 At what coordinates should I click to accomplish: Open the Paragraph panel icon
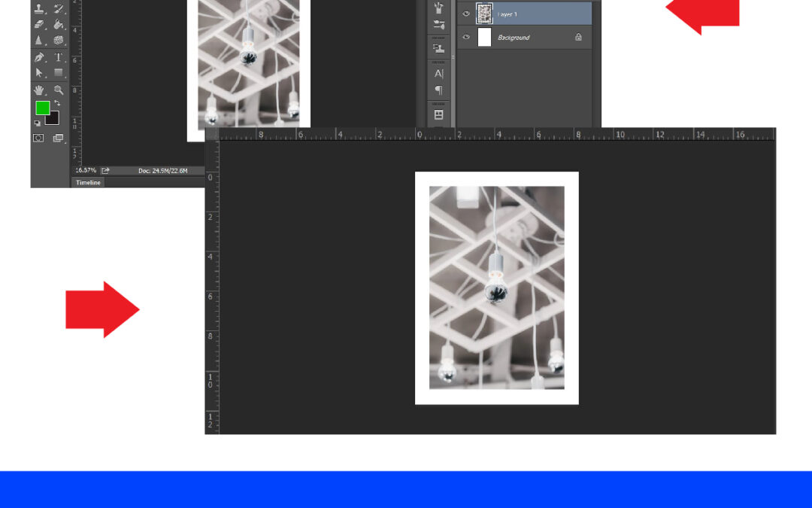point(438,90)
